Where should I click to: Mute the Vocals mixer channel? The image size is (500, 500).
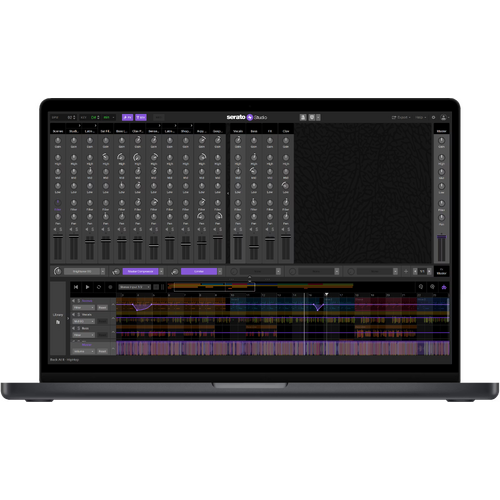coord(235,229)
